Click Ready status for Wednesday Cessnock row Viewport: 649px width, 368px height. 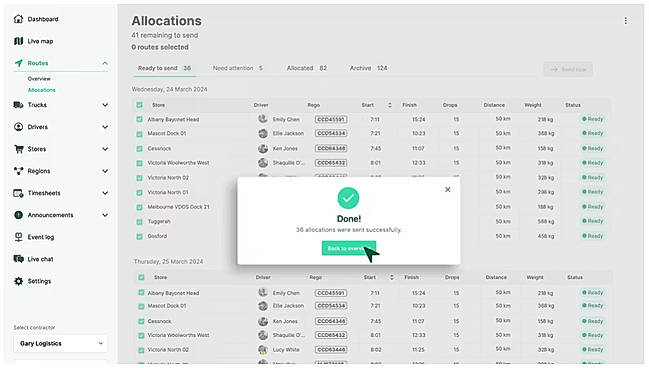593,148
